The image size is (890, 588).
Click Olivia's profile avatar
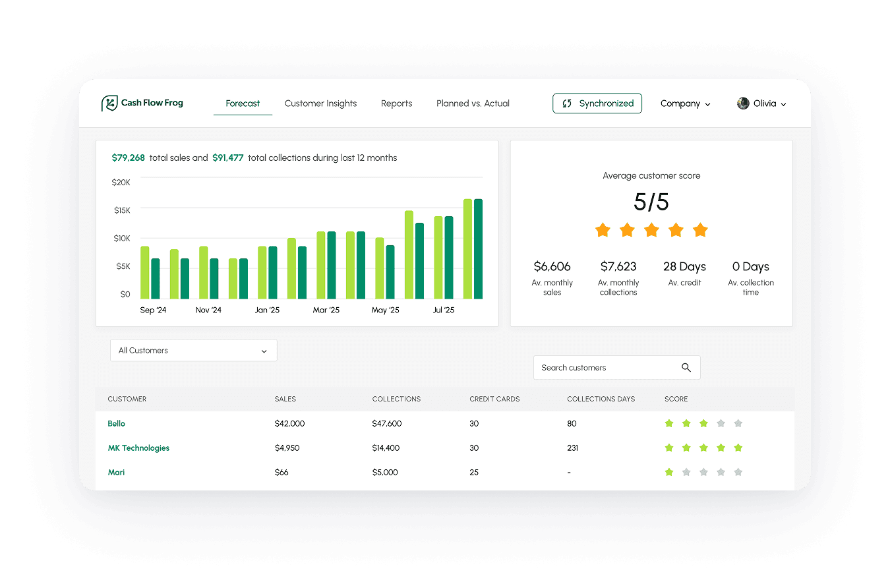coord(743,103)
